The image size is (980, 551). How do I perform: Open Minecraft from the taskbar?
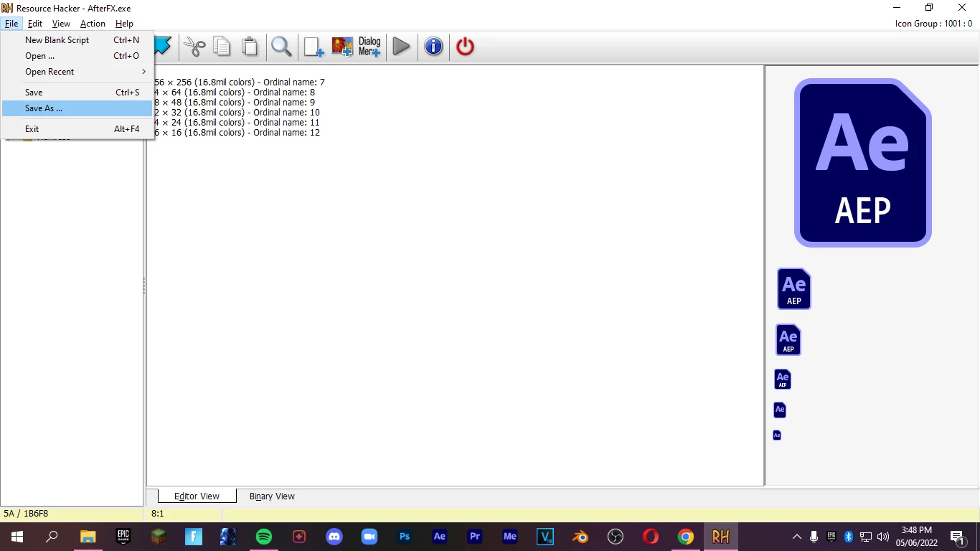[159, 537]
